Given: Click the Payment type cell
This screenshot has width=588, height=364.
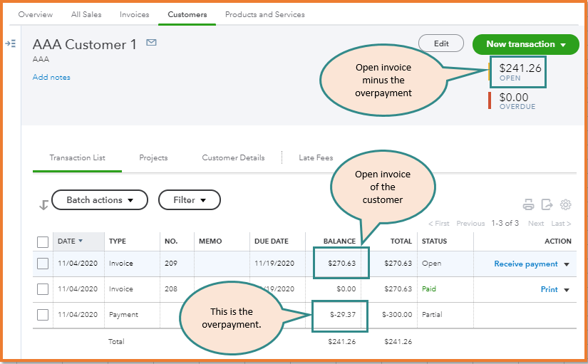Looking at the screenshot, I should (x=123, y=315).
